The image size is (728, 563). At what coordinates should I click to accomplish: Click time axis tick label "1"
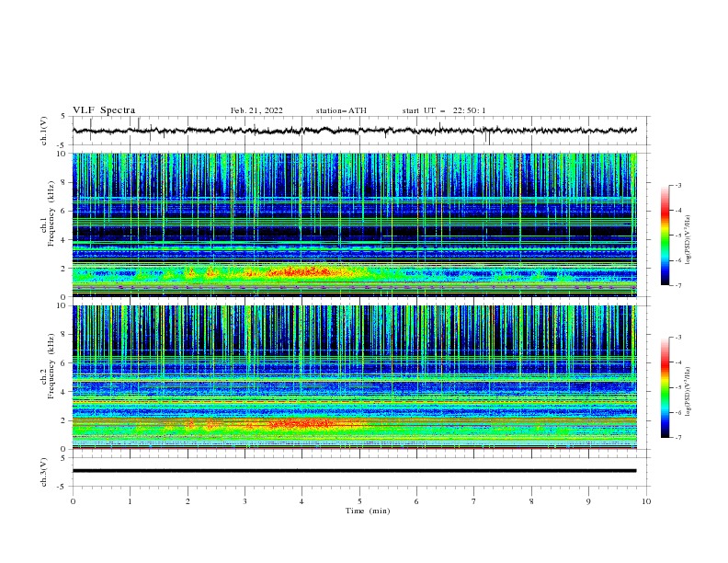[130, 501]
